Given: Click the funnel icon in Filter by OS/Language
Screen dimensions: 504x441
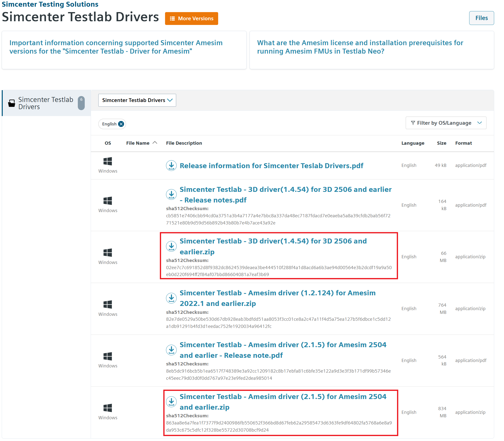Looking at the screenshot, I should coord(413,123).
